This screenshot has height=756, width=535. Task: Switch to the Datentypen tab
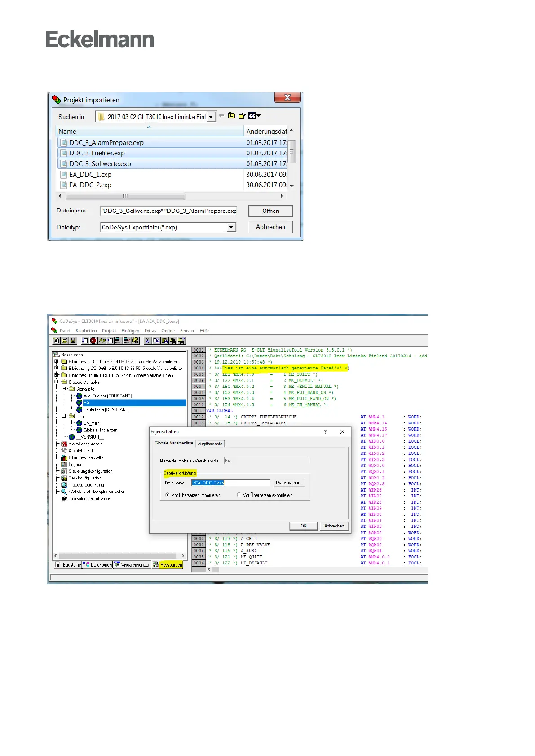click(x=97, y=565)
